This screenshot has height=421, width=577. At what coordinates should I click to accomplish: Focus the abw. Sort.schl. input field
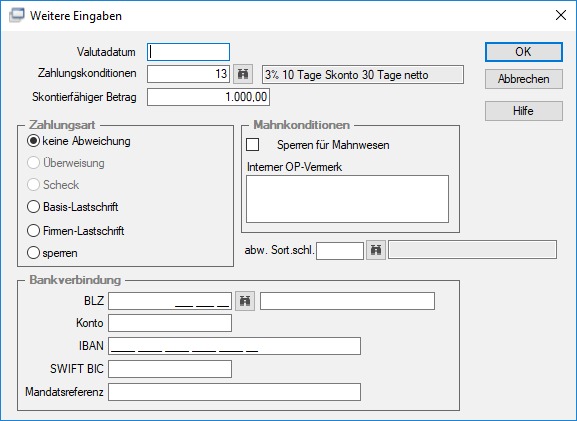coord(340,251)
